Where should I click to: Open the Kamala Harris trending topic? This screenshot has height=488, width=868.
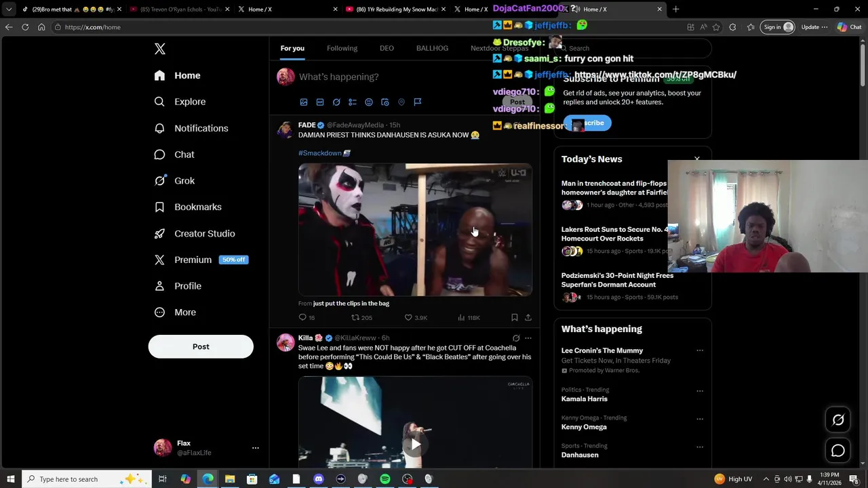point(585,399)
